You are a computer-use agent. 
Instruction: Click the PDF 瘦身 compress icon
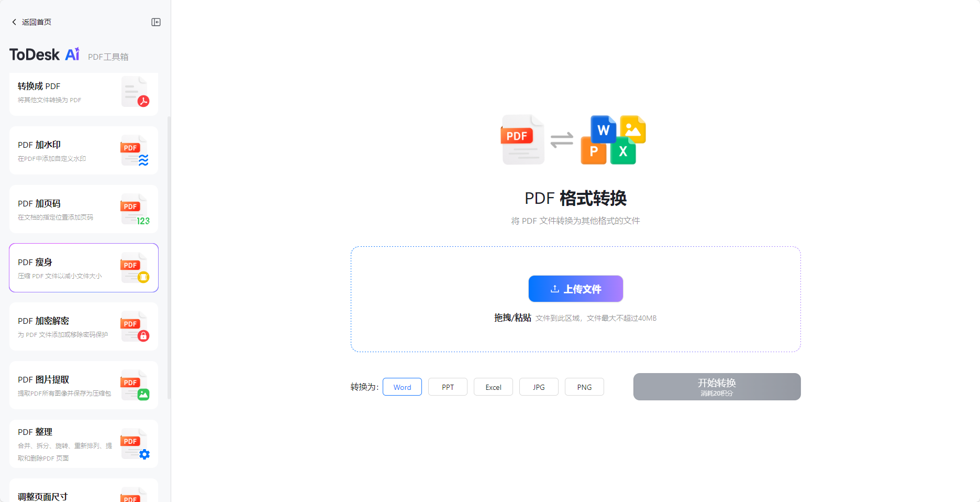click(136, 268)
